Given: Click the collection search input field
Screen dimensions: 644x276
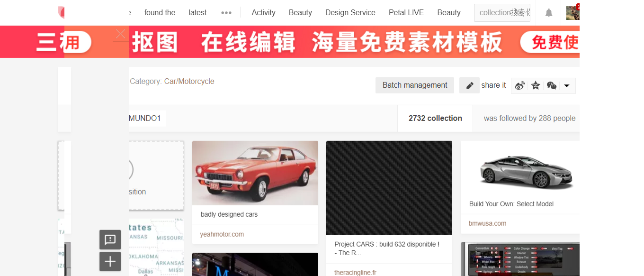Looking at the screenshot, I should pos(502,13).
